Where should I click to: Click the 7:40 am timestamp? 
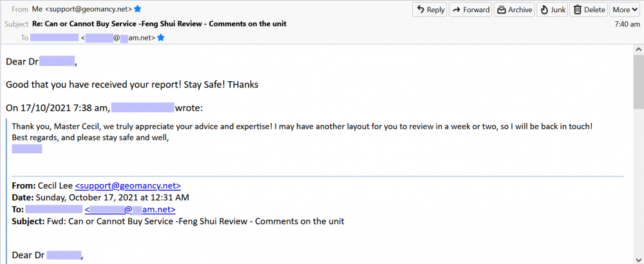[x=627, y=24]
